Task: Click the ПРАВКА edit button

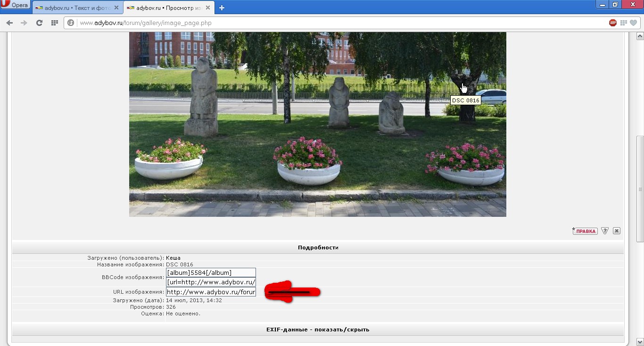Action: tap(585, 231)
